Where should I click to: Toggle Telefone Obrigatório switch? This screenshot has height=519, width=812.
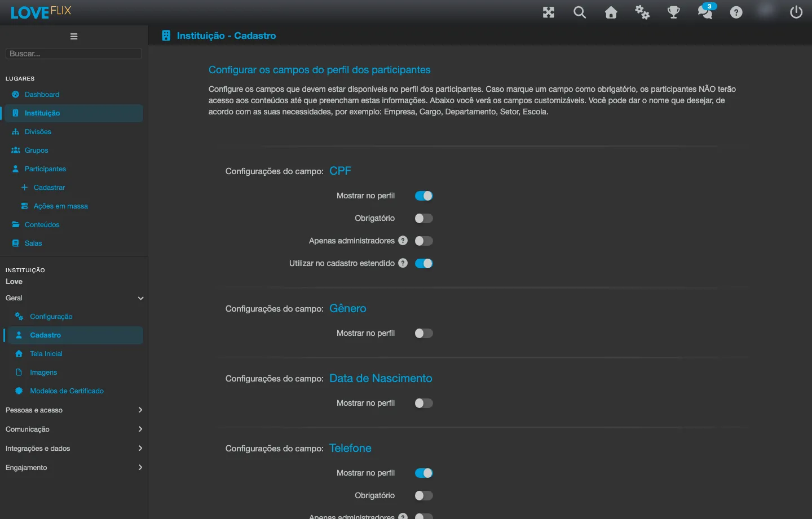tap(424, 495)
